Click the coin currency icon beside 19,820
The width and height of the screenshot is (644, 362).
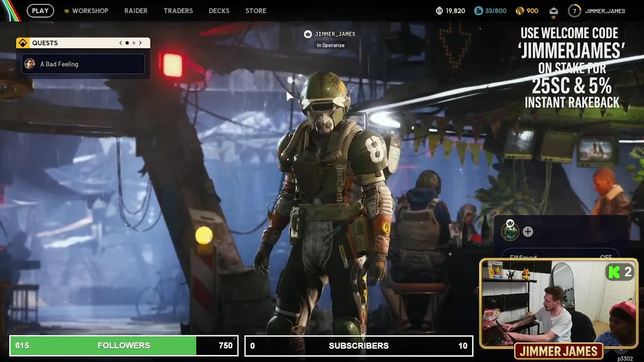pos(439,11)
